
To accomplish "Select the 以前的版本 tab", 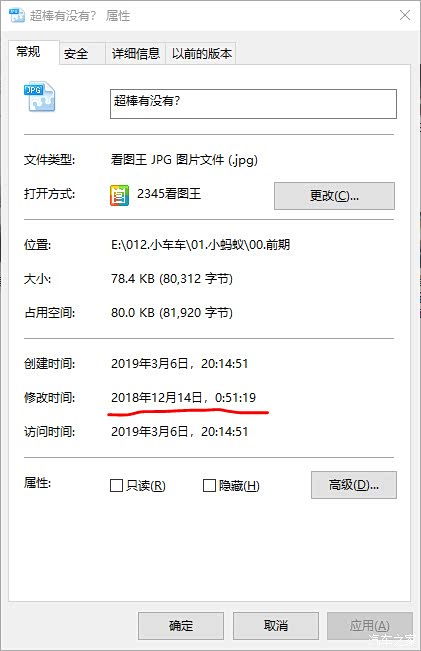I will point(201,54).
